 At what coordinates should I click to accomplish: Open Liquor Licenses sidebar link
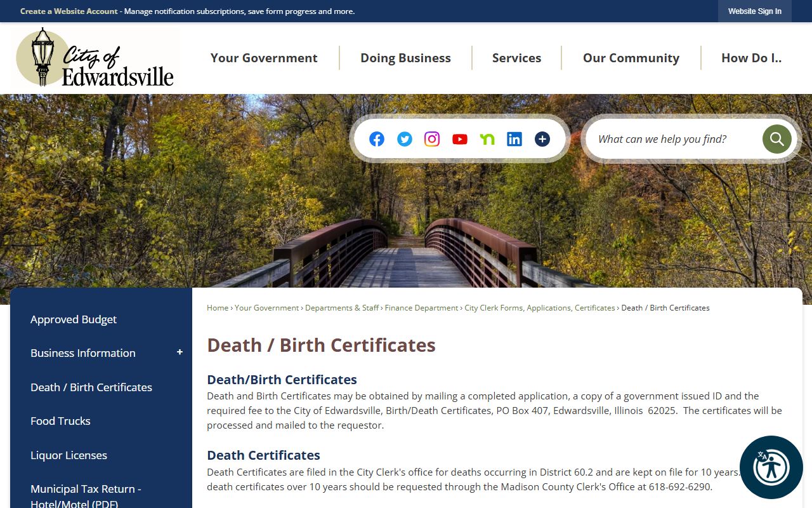(69, 455)
